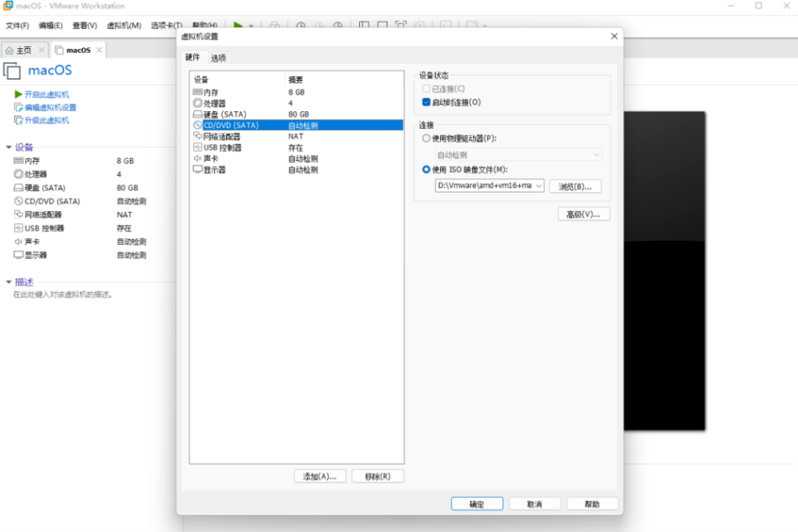The width and height of the screenshot is (798, 532).
Task: Switch to the 主页 tab
Action: (x=23, y=50)
